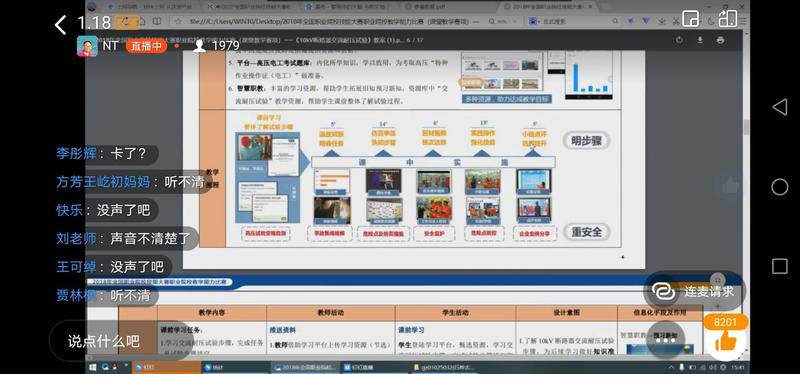Open the NT broadcaster avatar profile
Image resolution: width=800 pixels, height=374 pixels.
pyautogui.click(x=87, y=46)
